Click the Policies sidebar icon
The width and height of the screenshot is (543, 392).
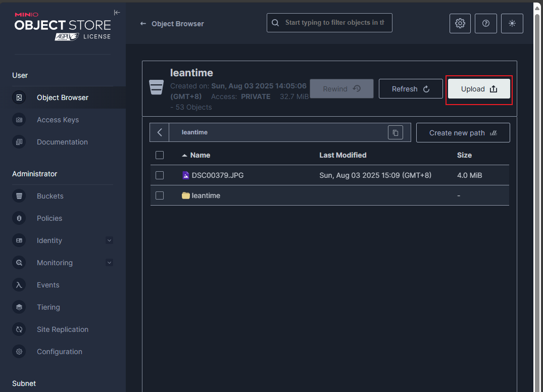pos(19,218)
